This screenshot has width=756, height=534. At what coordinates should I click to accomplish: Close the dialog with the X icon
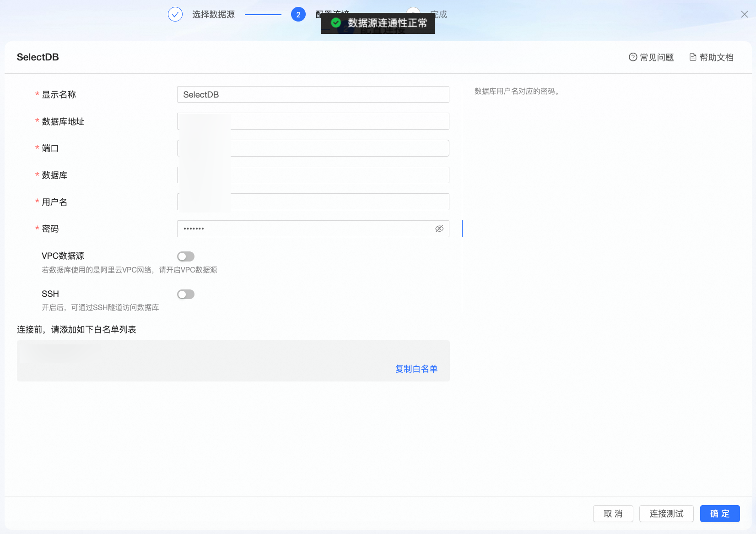tap(745, 14)
